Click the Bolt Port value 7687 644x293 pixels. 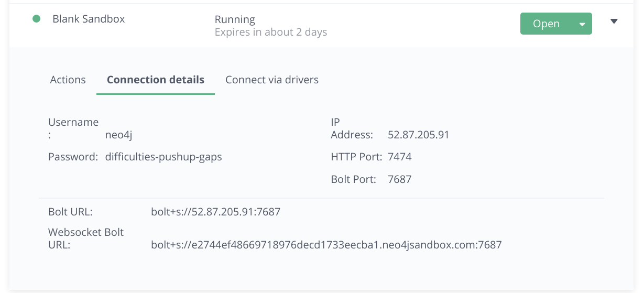(x=399, y=179)
